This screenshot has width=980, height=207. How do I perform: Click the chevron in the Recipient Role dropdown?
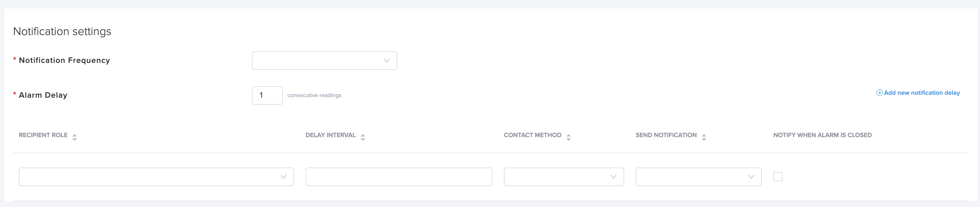tap(283, 177)
